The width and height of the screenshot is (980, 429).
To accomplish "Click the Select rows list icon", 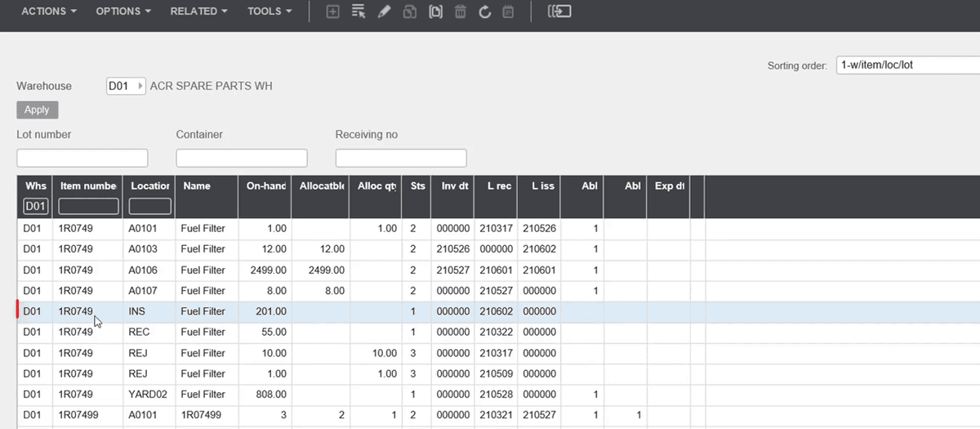I will pos(358,11).
